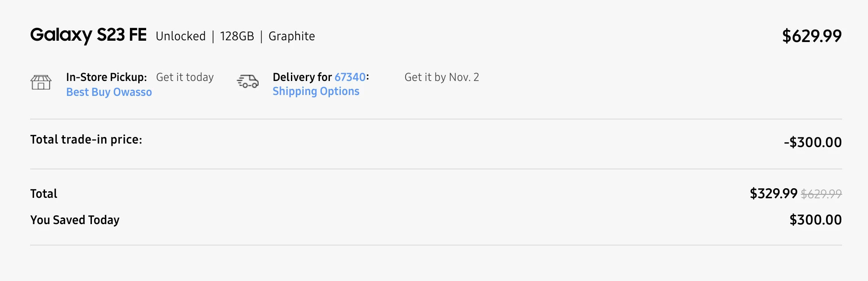Click the -$300.00 trade-in amount
Viewport: 868px width, 281px height.
pos(812,142)
